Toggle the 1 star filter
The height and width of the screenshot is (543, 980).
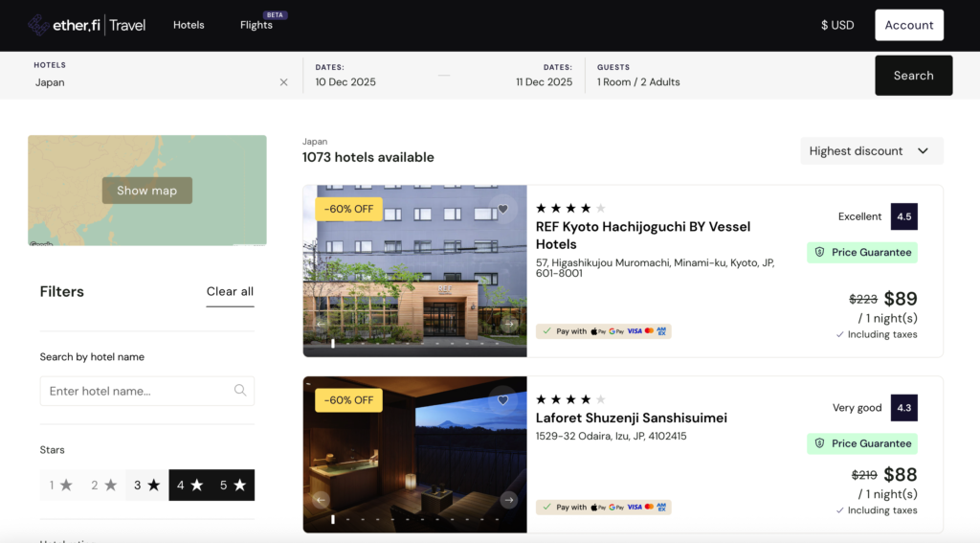(x=61, y=486)
